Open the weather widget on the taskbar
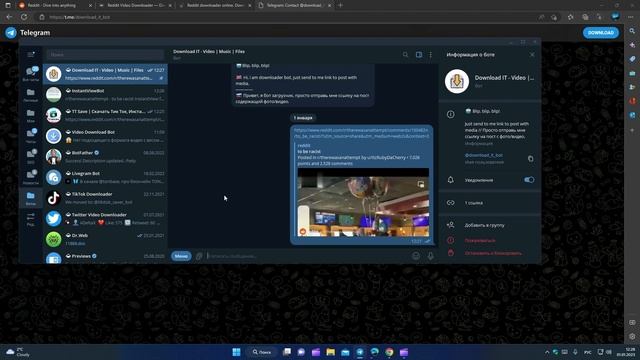Image resolution: width=640 pixels, height=360 pixels. pyautogui.click(x=18, y=352)
